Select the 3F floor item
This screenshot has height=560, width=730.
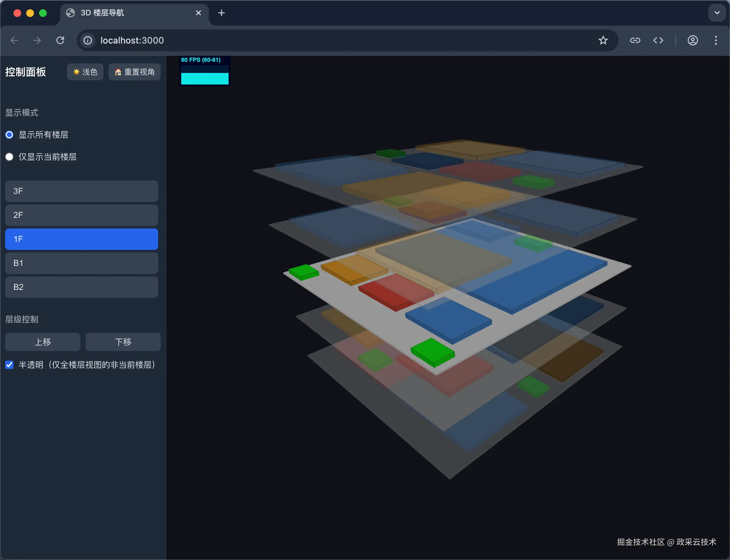[81, 191]
